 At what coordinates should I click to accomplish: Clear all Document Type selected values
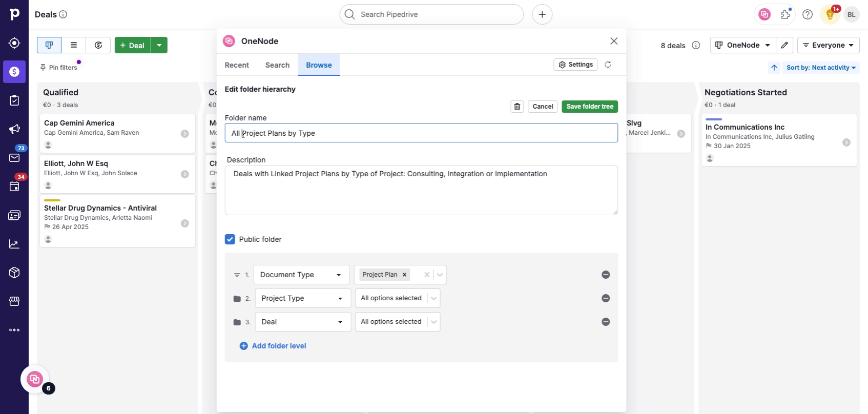pyautogui.click(x=427, y=275)
